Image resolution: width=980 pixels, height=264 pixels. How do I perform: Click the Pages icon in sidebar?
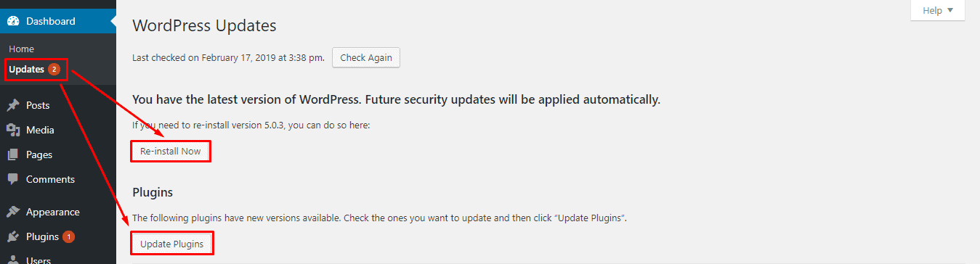[13, 154]
